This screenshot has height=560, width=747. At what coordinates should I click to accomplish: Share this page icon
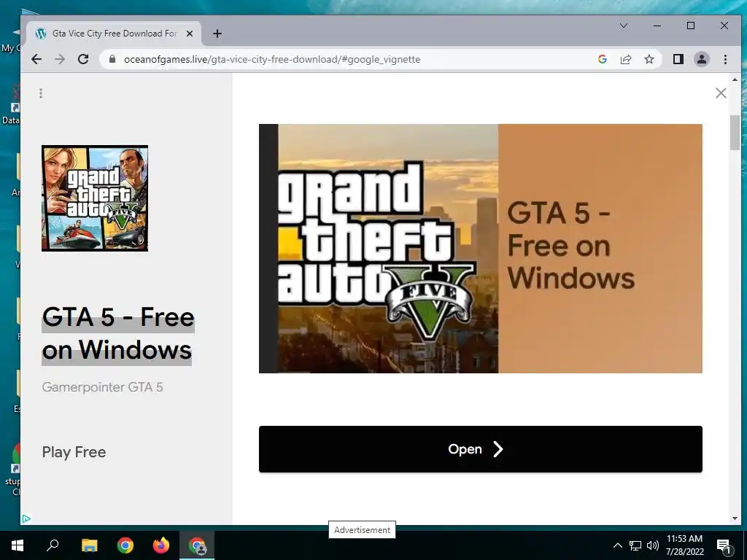[x=625, y=59]
